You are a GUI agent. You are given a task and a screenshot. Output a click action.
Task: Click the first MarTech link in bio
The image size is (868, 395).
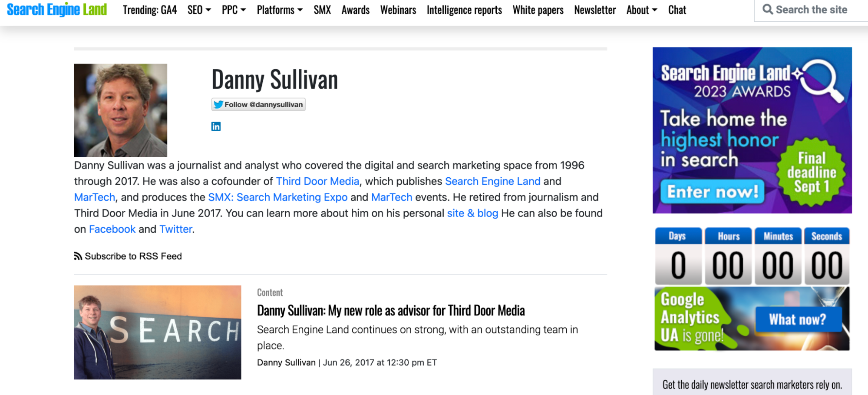tap(95, 197)
